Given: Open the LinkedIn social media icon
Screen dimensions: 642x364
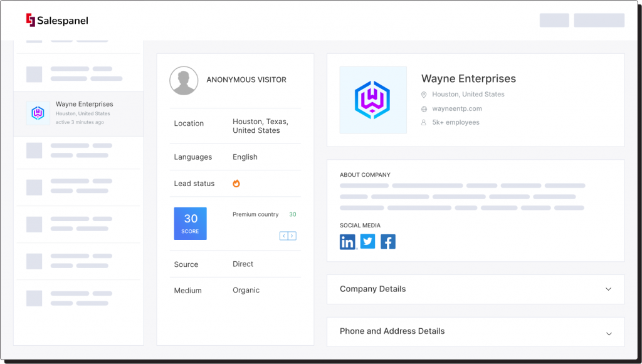Looking at the screenshot, I should click(347, 242).
